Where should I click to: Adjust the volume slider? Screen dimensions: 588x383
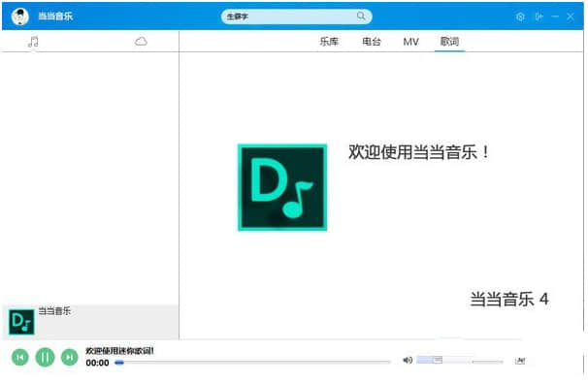click(x=444, y=360)
